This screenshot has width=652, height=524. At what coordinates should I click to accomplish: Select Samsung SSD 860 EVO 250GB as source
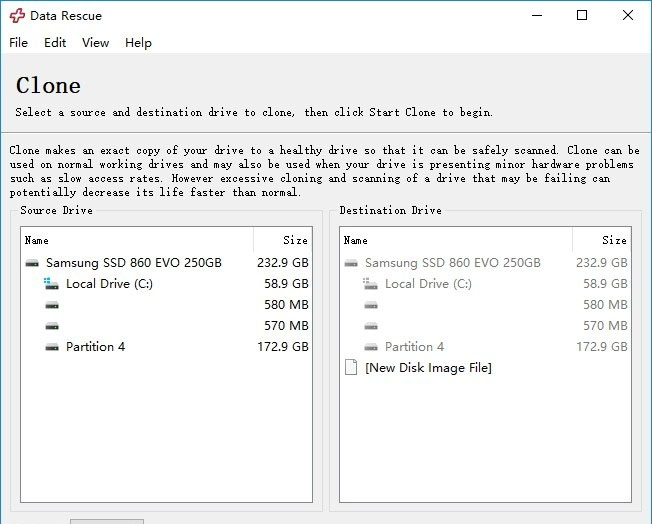point(133,263)
